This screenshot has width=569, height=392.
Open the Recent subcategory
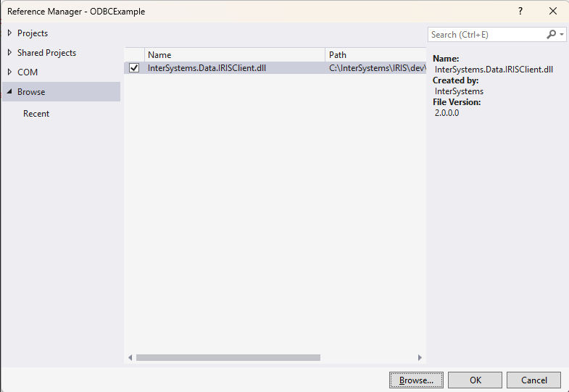click(36, 114)
